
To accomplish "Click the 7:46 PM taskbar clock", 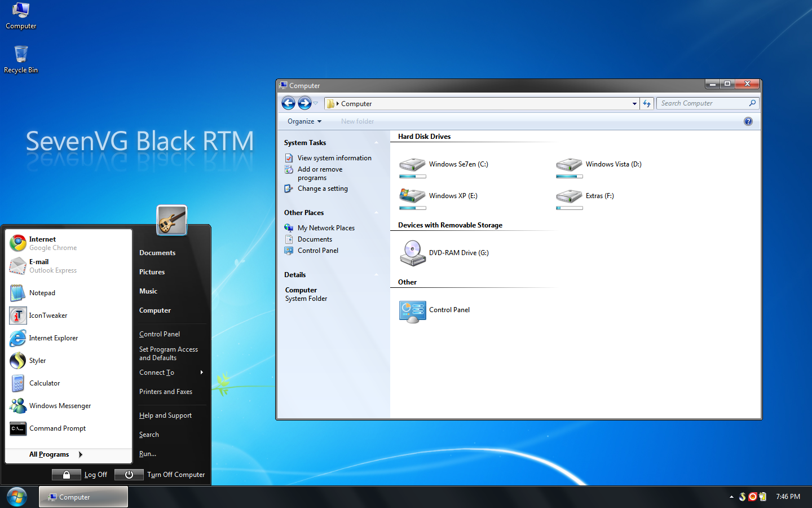I will point(788,497).
